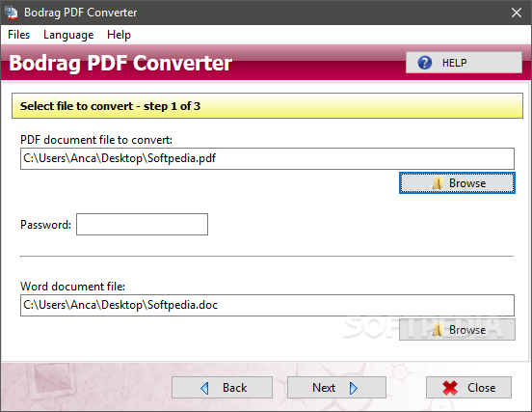Click inside the PDF document file path field
This screenshot has width=532, height=412.
click(x=267, y=158)
